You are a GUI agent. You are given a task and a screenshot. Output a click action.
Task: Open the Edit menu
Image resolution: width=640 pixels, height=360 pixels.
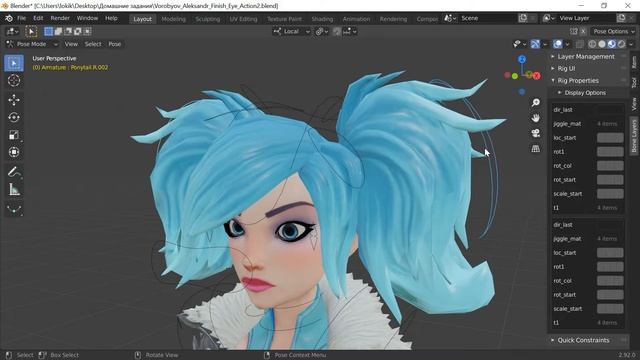(38, 18)
